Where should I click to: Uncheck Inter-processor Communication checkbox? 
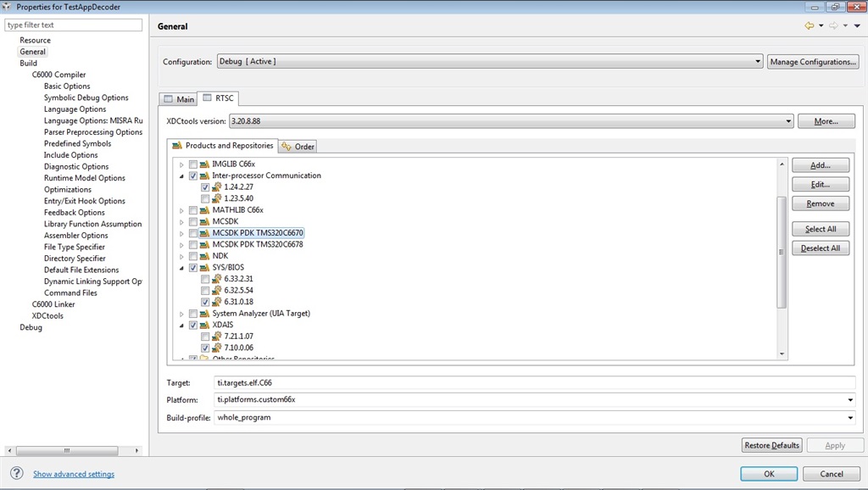192,175
